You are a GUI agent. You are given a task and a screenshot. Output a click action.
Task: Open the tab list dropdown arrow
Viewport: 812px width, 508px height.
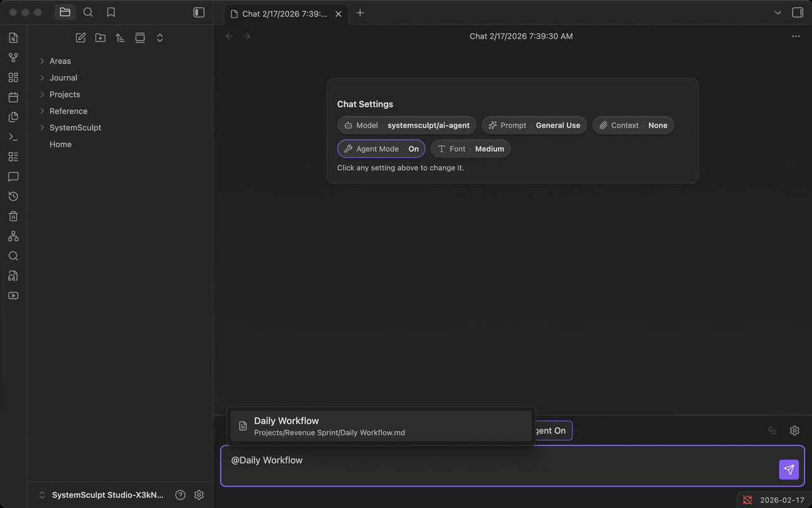[x=777, y=12]
